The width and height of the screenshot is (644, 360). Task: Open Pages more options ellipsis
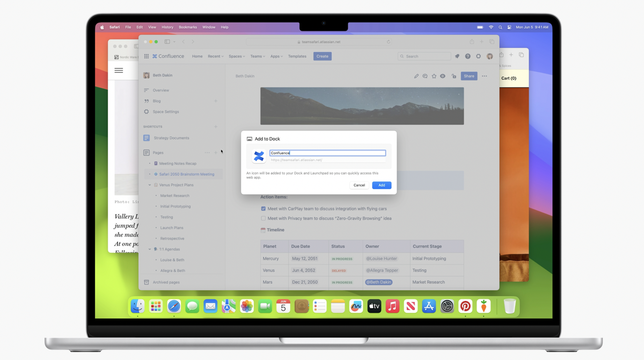tap(207, 153)
